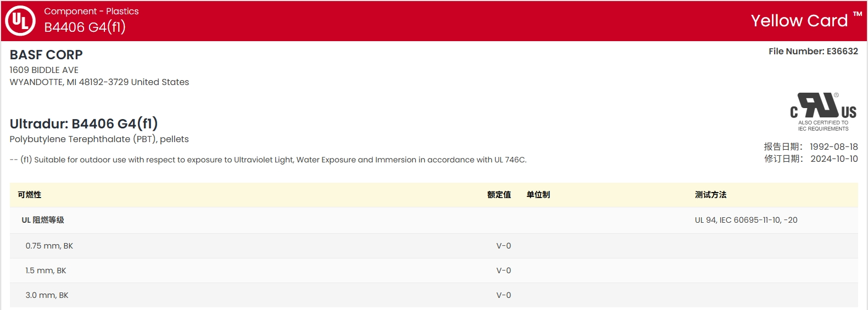Click the 'WYANDOTTE, MI 48192-3729 United States' line

pyautogui.click(x=99, y=82)
